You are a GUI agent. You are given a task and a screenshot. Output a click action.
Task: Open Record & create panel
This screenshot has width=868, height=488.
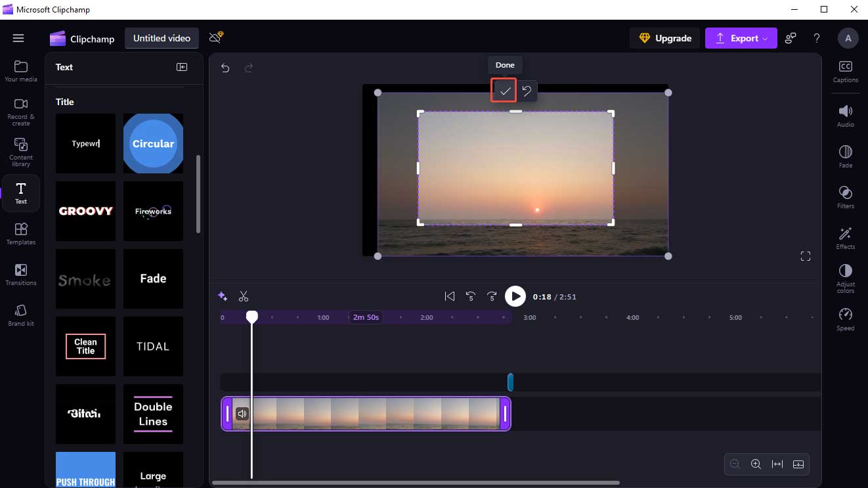click(x=21, y=112)
